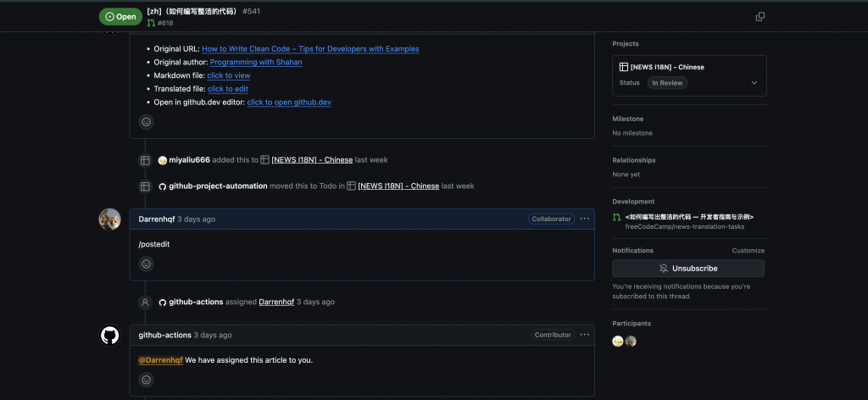Open Darrenhqf's cat avatar beside the comment
This screenshot has width=868, height=400.
(109, 219)
